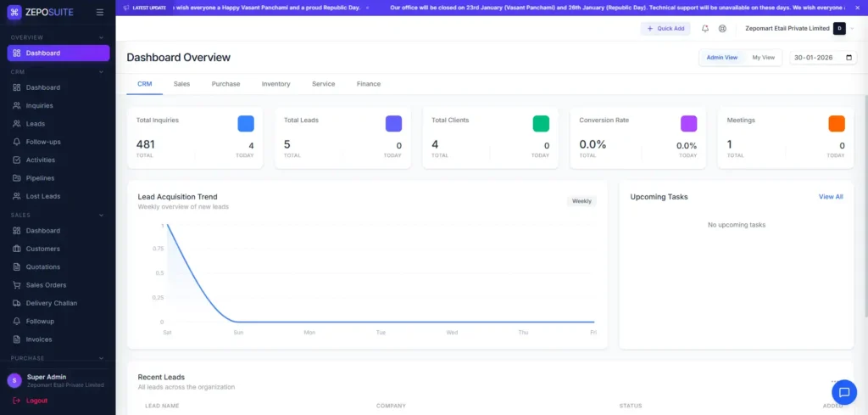The height and width of the screenshot is (415, 868).
Task: Click the notification bell icon
Action: tap(705, 28)
